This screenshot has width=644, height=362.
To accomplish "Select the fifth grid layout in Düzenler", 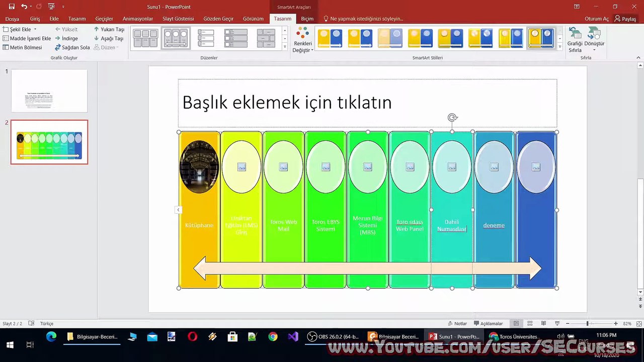I will point(266,38).
